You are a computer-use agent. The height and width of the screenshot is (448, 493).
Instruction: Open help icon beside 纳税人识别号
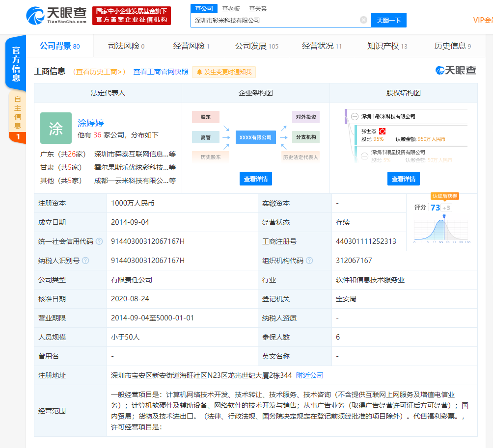tap(85, 261)
